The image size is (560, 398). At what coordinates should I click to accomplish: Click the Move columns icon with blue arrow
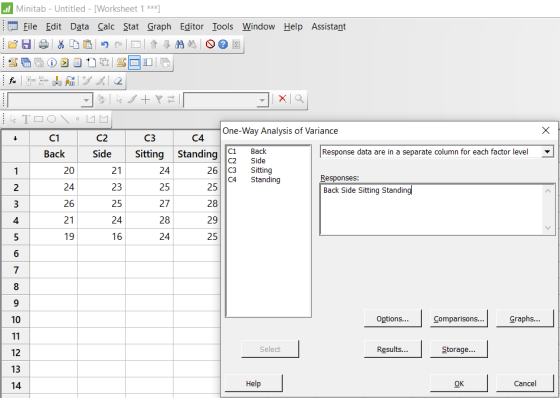tap(70, 81)
